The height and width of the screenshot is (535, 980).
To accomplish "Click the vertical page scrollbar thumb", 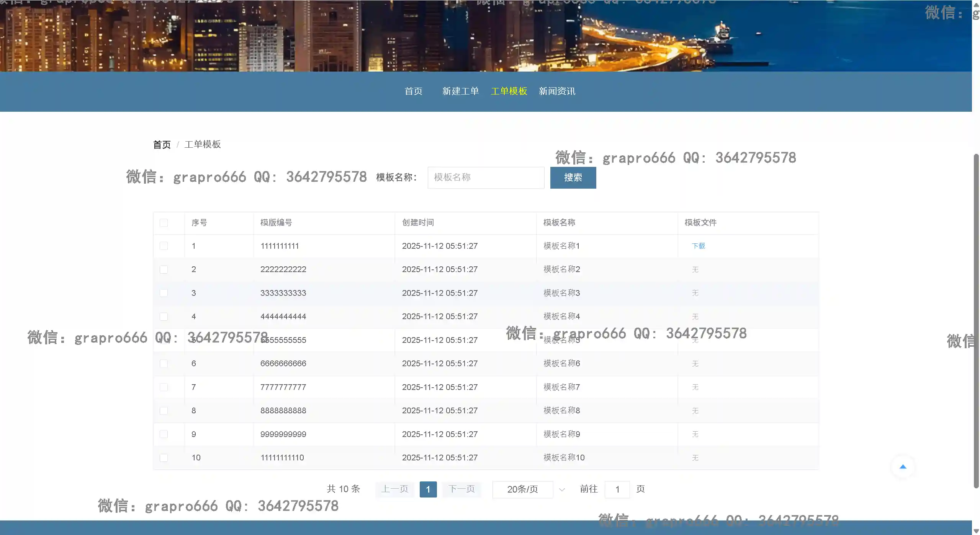I will click(x=976, y=321).
